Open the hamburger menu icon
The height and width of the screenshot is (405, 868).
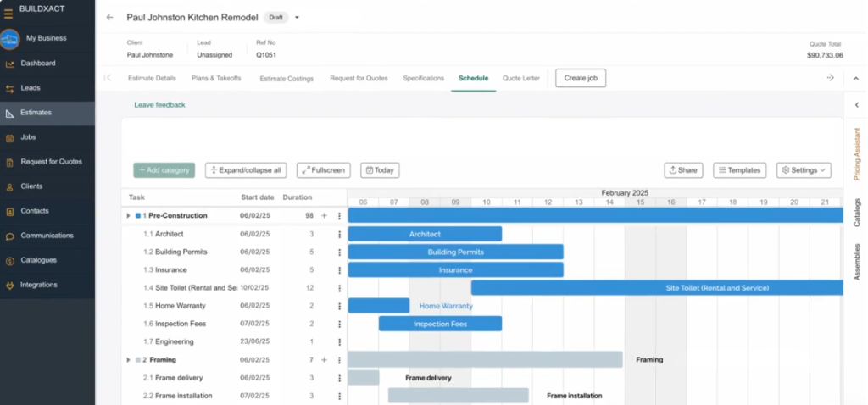[x=8, y=14]
